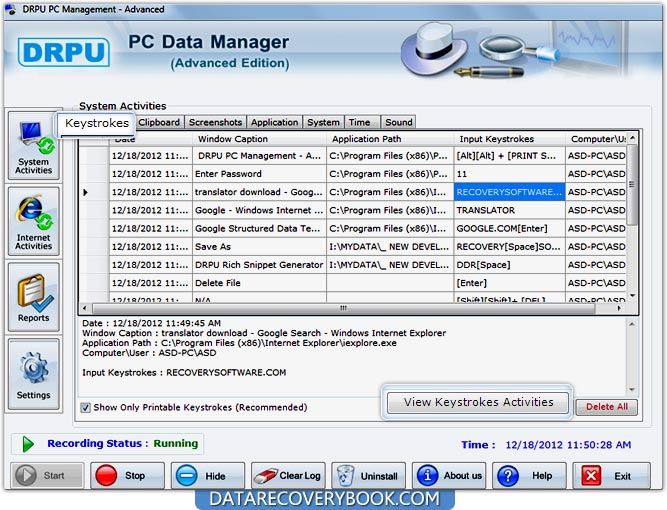
Task: Open the Reports clipboard icon
Action: pyautogui.click(x=34, y=293)
